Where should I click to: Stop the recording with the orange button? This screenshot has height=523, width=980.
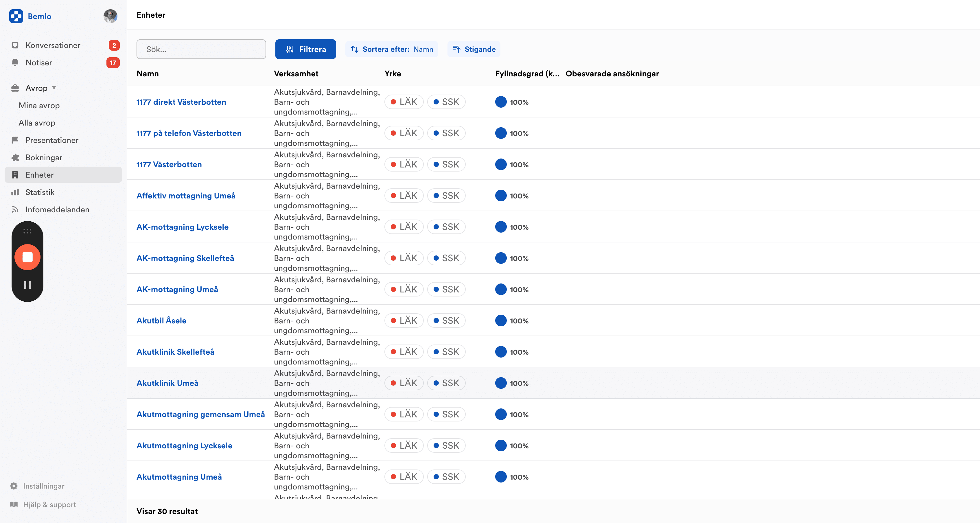coord(27,257)
